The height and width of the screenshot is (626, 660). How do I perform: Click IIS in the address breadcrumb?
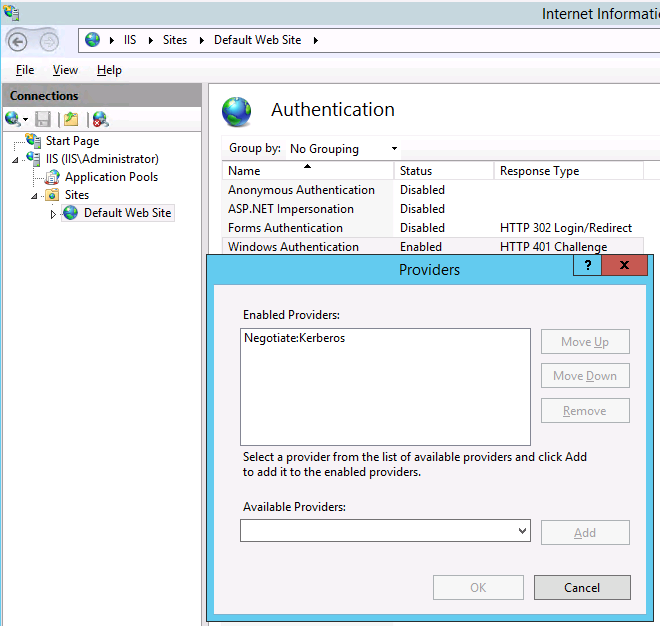point(130,40)
